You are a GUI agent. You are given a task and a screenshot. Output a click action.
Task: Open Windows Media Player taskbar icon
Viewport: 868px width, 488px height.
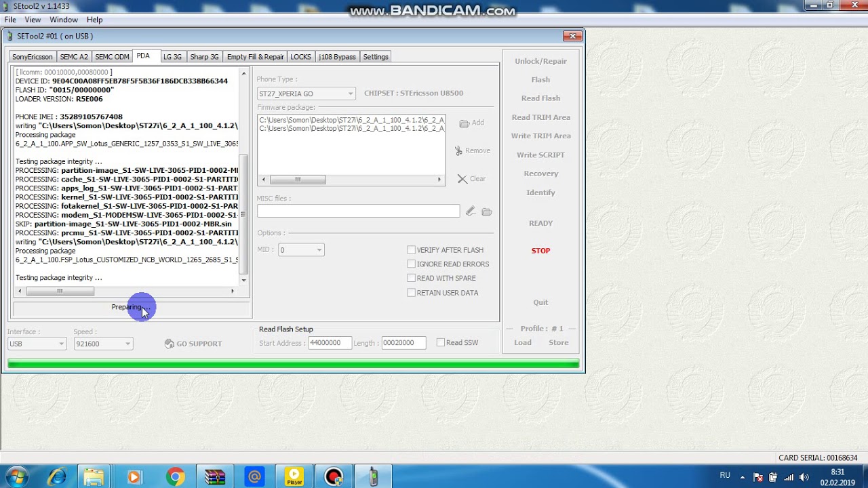[134, 477]
